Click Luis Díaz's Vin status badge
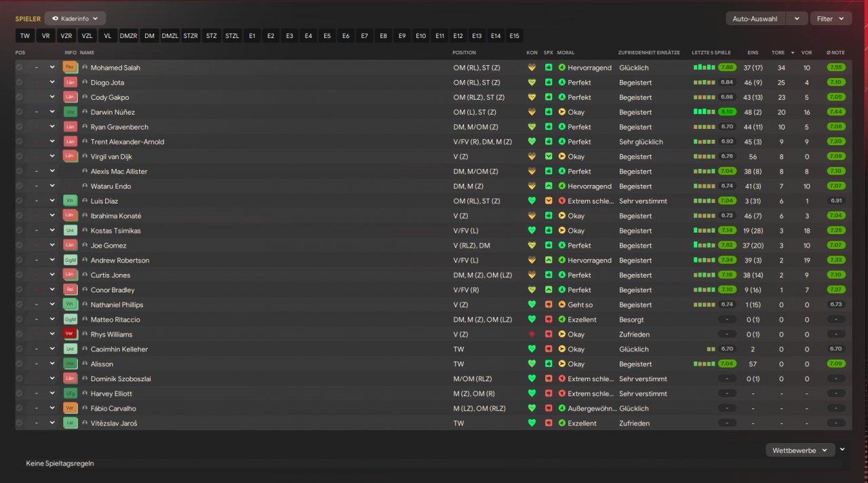 pos(70,201)
